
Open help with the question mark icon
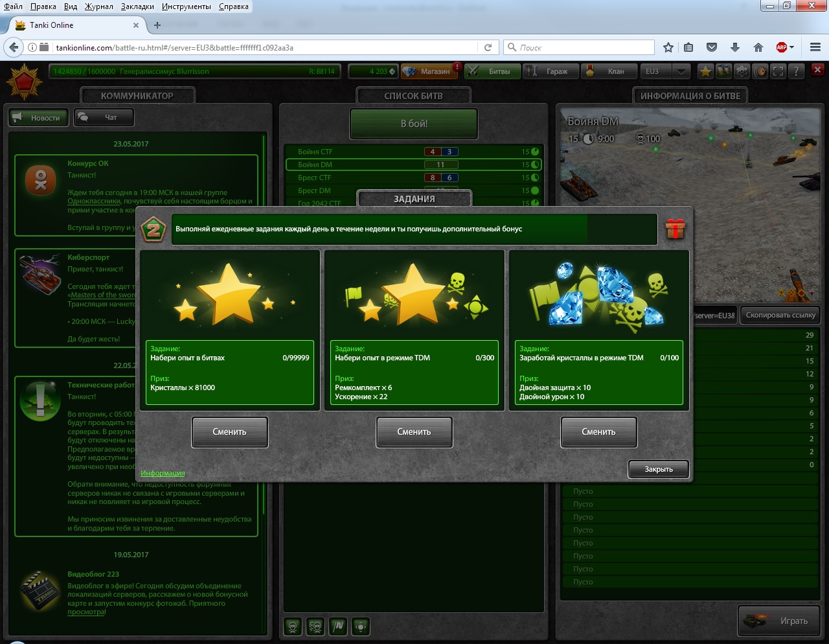[x=797, y=71]
